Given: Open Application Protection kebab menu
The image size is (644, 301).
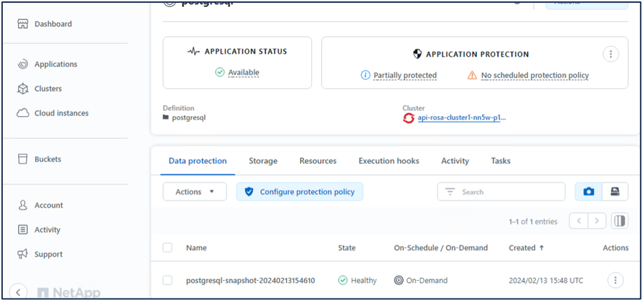Looking at the screenshot, I should click(610, 54).
